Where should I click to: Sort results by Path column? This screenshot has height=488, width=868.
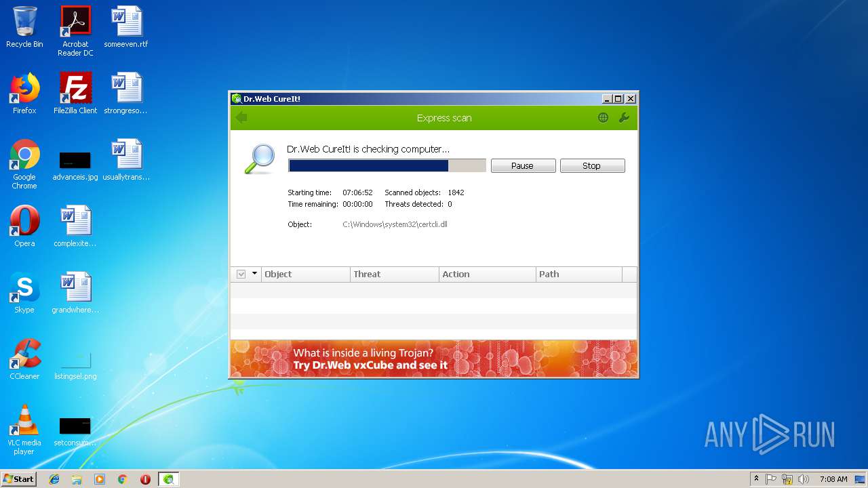point(579,274)
